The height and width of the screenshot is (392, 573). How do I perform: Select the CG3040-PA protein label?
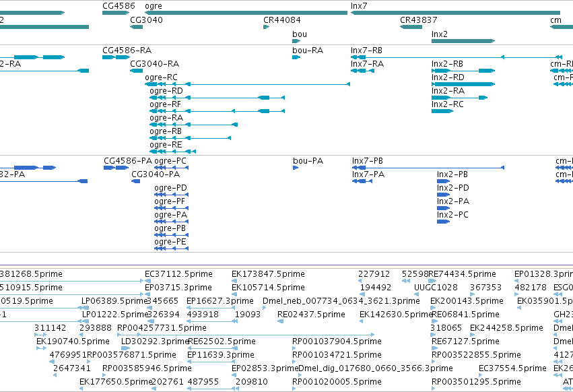pyautogui.click(x=156, y=174)
